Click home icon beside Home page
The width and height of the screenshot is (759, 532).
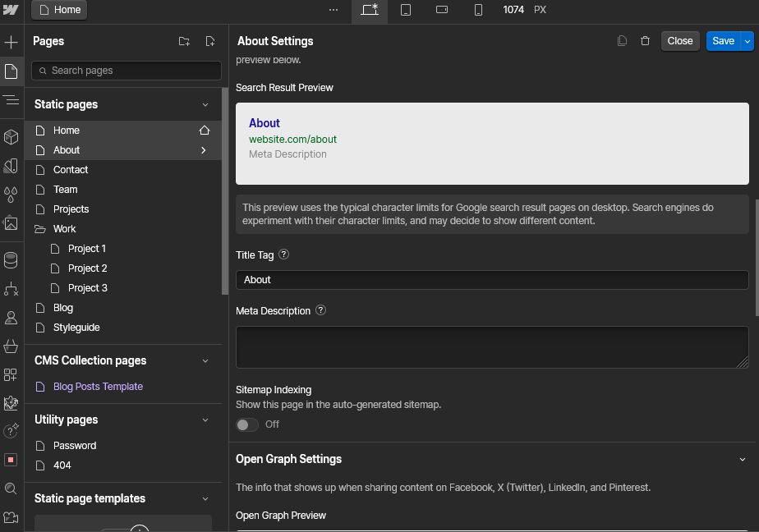205,130
